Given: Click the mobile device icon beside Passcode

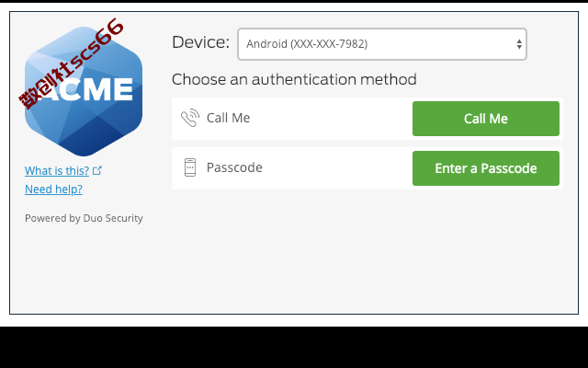Looking at the screenshot, I should click(x=190, y=167).
